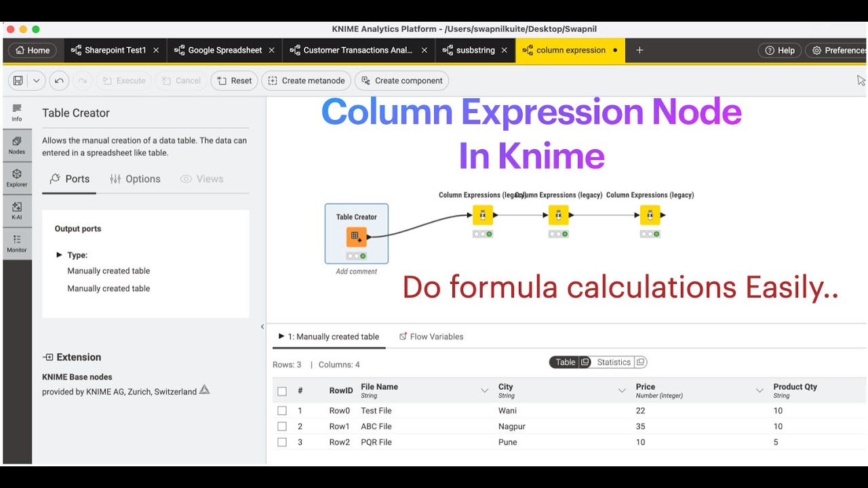Click the Price value "22"
The height and width of the screenshot is (488, 868).
(x=641, y=411)
